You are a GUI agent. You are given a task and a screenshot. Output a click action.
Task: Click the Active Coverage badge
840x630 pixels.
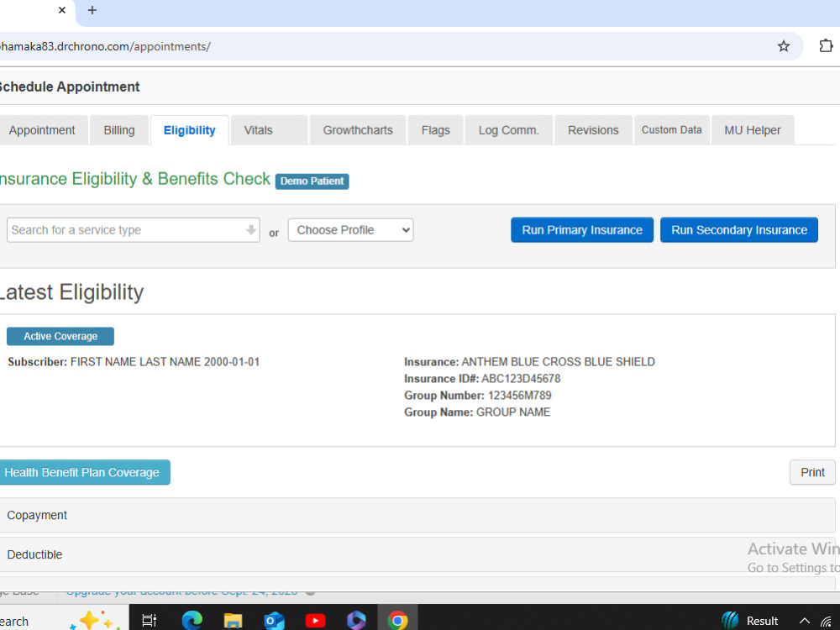(x=60, y=337)
